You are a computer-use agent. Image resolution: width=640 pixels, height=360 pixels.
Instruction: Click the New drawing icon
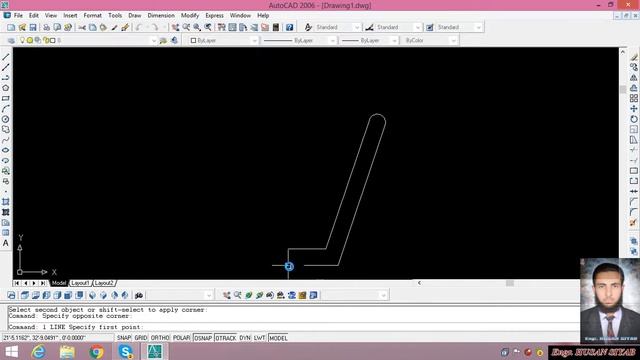coord(11,27)
